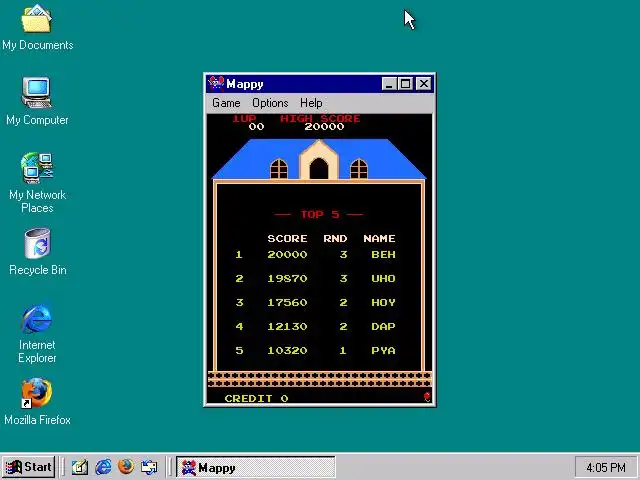Click the high score value 20000 at top
The image size is (640, 480).
pos(324,127)
